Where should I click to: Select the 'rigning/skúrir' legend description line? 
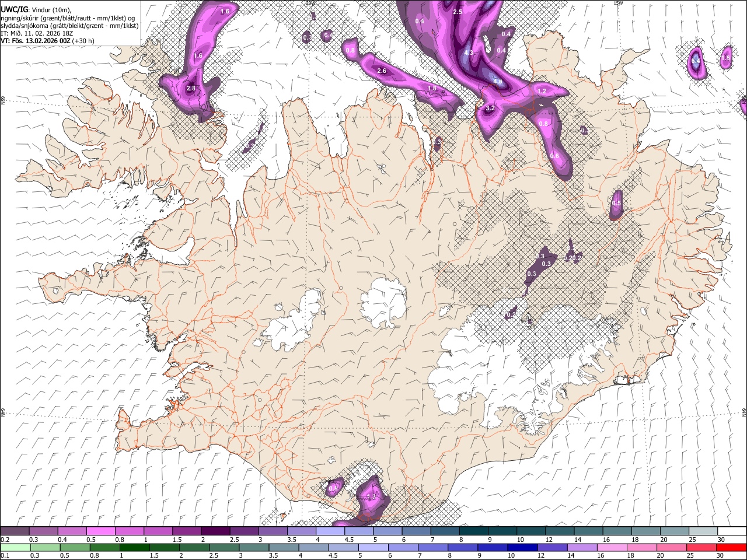click(x=68, y=18)
